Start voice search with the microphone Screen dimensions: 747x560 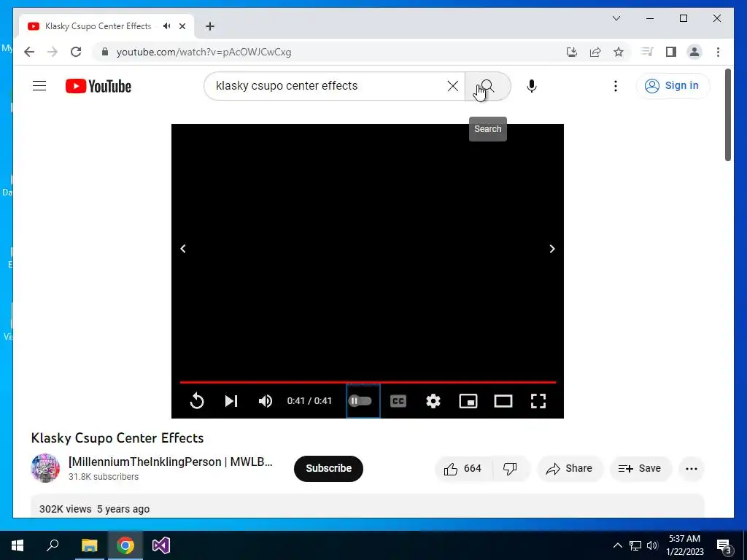coord(532,86)
